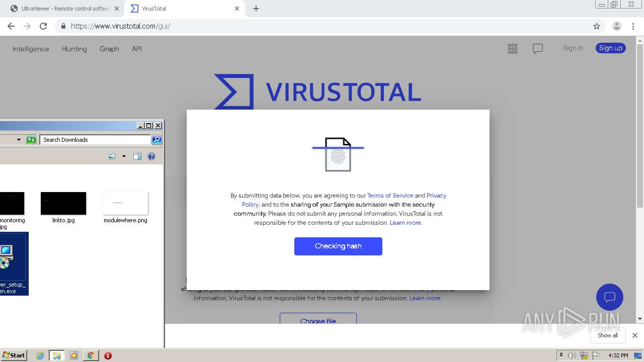Open Chrome three-dot menu

coord(633,26)
